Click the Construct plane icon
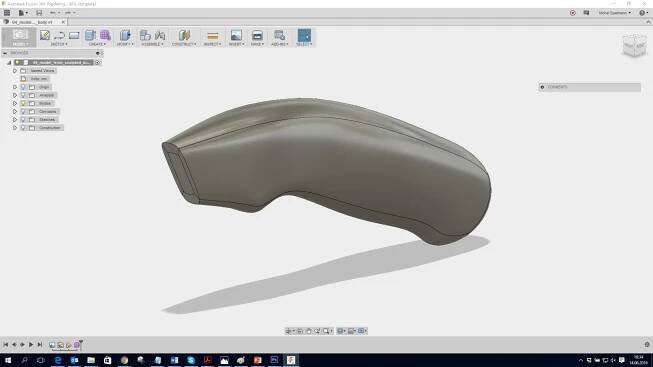Screen dimensions: 653x367 (184, 35)
